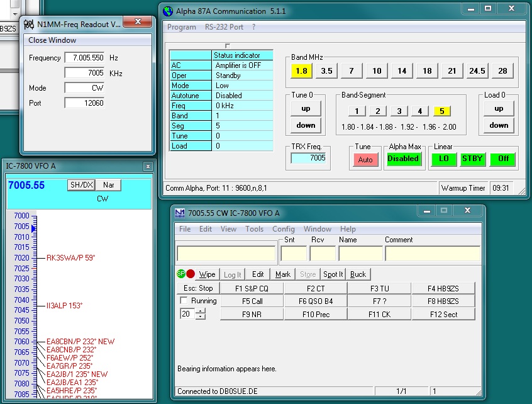
Task: Click the callsign entry field
Action: (x=226, y=254)
